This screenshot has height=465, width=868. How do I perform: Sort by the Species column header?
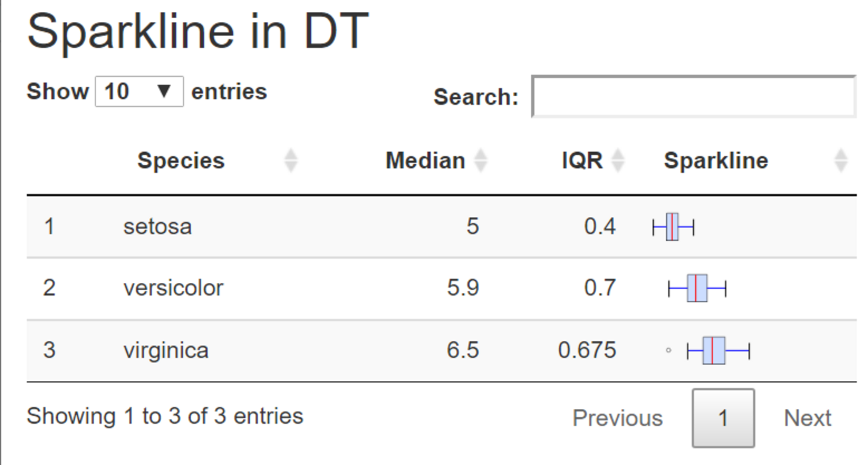tap(181, 161)
